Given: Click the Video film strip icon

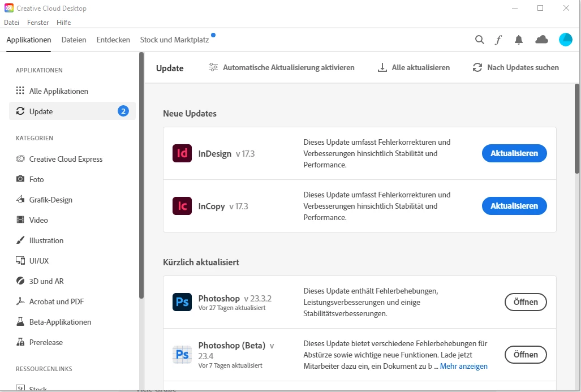Looking at the screenshot, I should point(20,219).
